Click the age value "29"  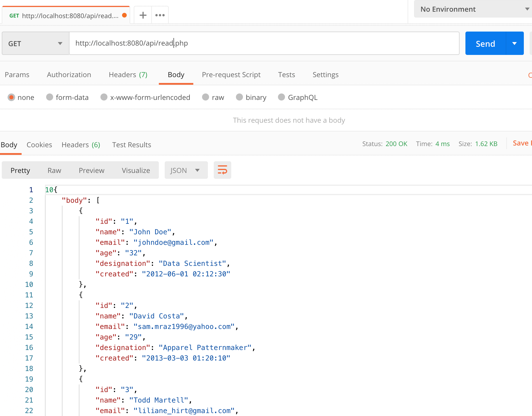(x=133, y=337)
